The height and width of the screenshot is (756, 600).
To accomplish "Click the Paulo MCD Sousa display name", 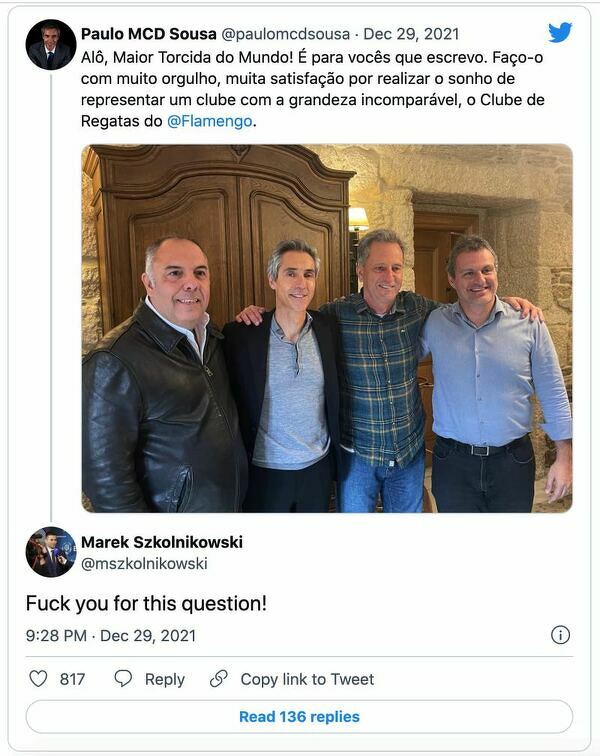I will [x=149, y=34].
